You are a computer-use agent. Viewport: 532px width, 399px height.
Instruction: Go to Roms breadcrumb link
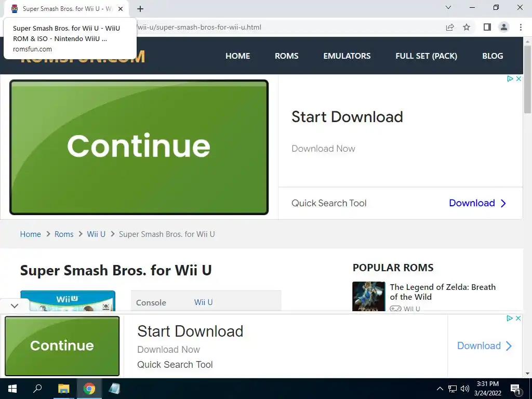point(64,234)
